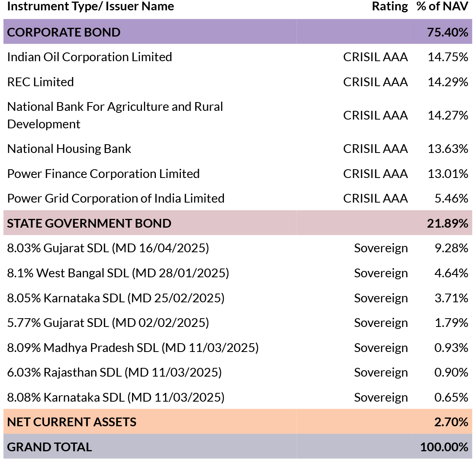
Task: Click the Rating column header
Action: coord(390,6)
